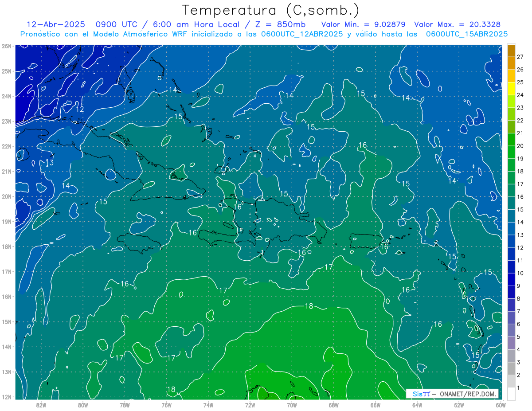The image size is (532, 411).
Task: Click the '78W' longitude label
Action: (x=125, y=404)
